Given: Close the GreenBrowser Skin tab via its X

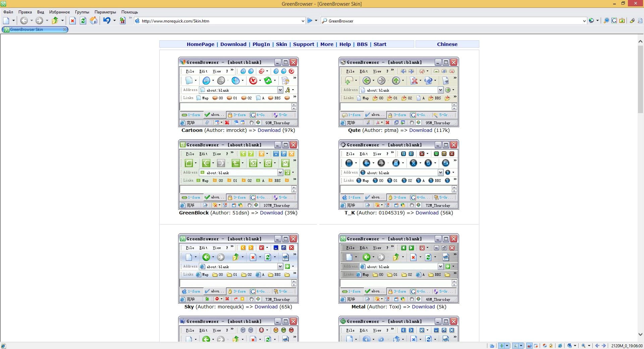Looking at the screenshot, I should click(64, 30).
